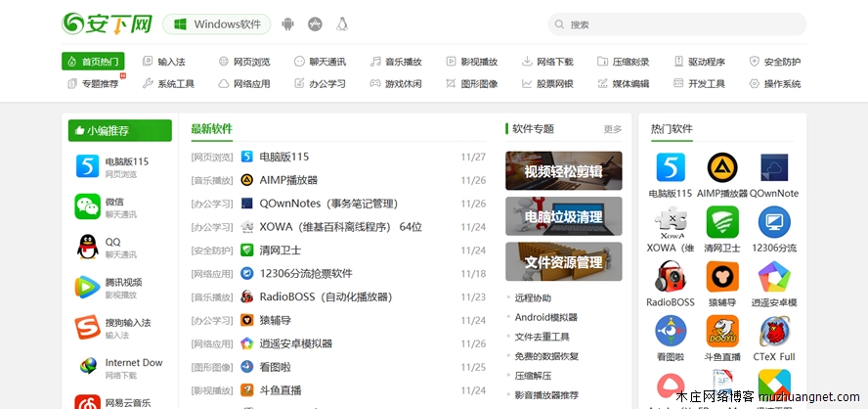Viewport: 868px width, 409px height.
Task: Select the Windows软件 platform button
Action: 216,24
